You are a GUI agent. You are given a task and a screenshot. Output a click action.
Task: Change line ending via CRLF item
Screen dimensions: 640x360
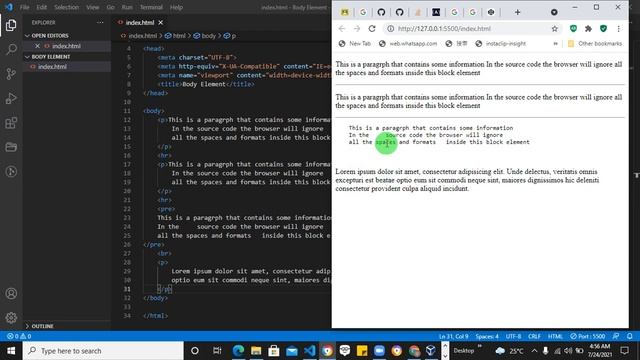(x=534, y=337)
